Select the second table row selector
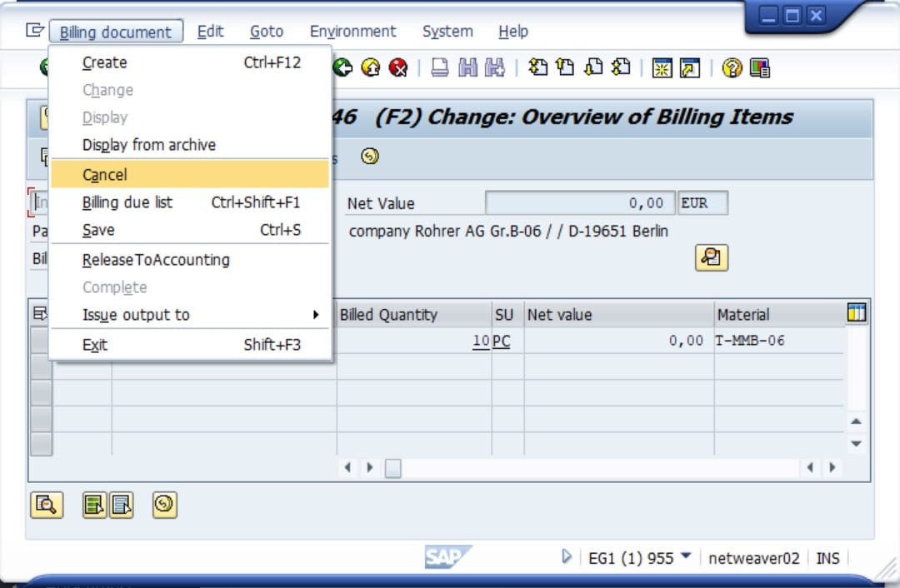 tap(41, 366)
